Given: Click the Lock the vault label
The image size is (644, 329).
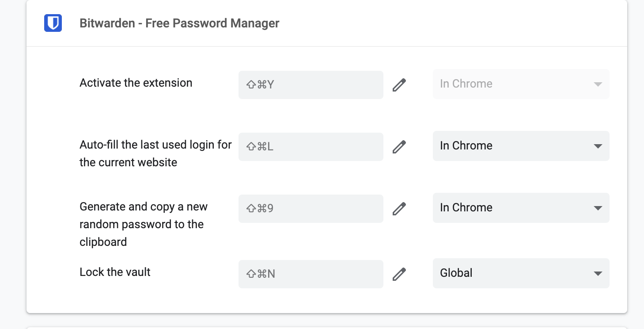Looking at the screenshot, I should pyautogui.click(x=115, y=272).
